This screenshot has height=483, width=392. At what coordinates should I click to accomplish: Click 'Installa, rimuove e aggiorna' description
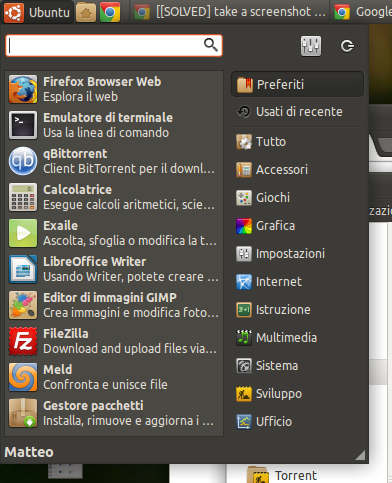[128, 421]
